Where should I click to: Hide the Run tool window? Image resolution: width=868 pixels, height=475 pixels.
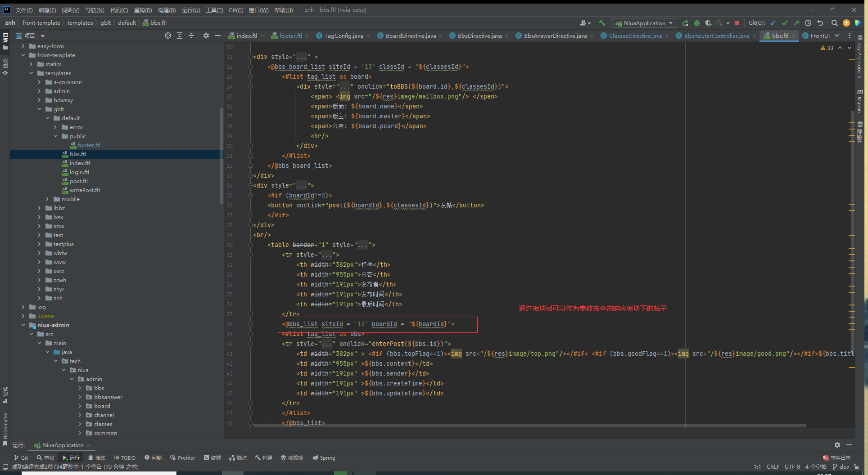click(849, 445)
